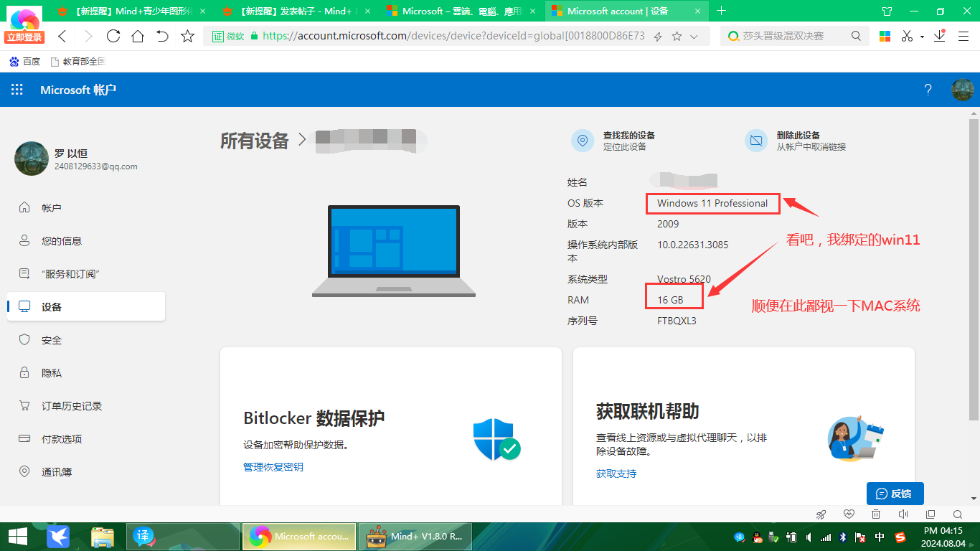Screen dimensions: 980x551
Task: Open 付款选项 in the sidebar
Action: pos(86,439)
